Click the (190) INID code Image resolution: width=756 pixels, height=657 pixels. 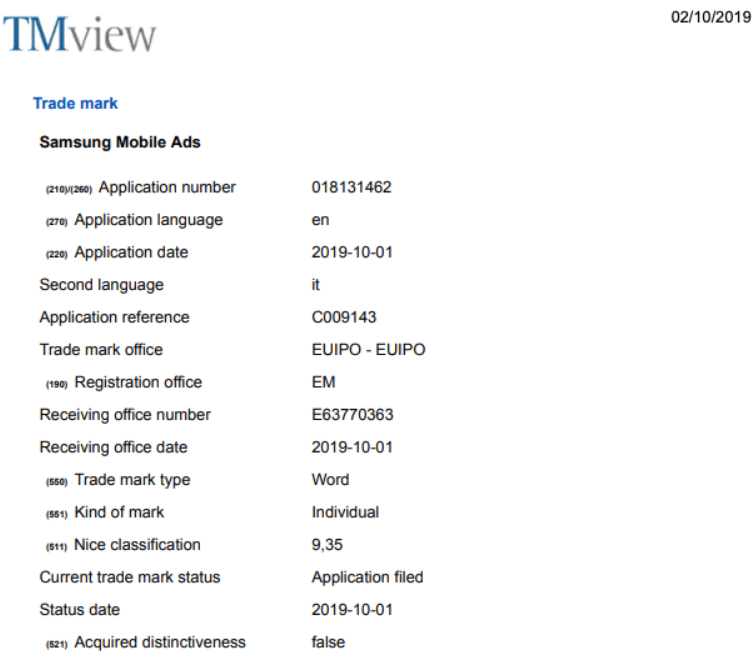pyautogui.click(x=56, y=385)
